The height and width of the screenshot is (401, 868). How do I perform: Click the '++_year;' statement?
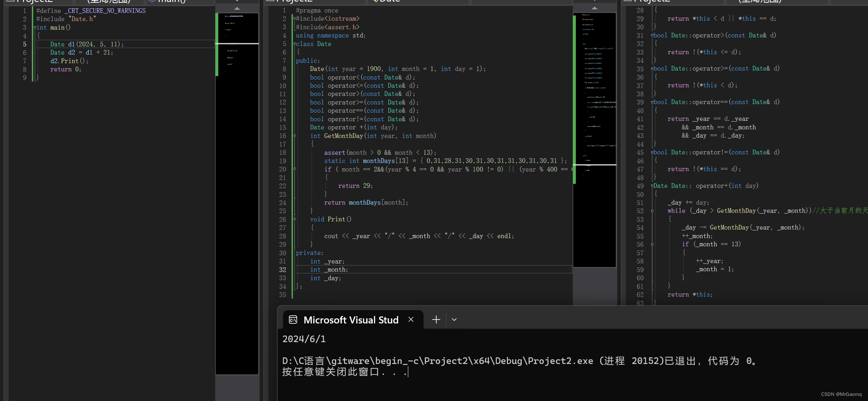pos(710,261)
